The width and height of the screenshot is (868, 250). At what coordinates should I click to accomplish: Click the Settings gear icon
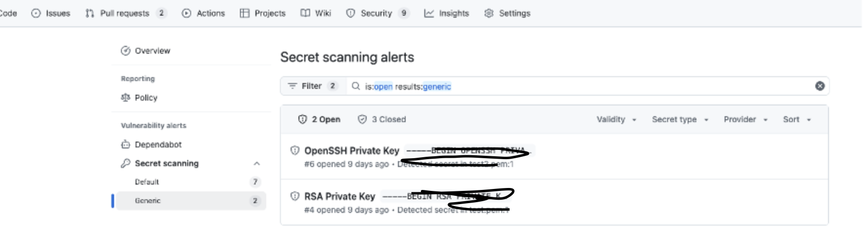coord(489,13)
